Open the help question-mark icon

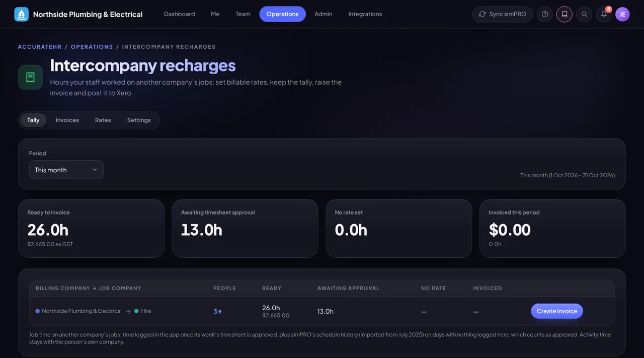pos(545,14)
